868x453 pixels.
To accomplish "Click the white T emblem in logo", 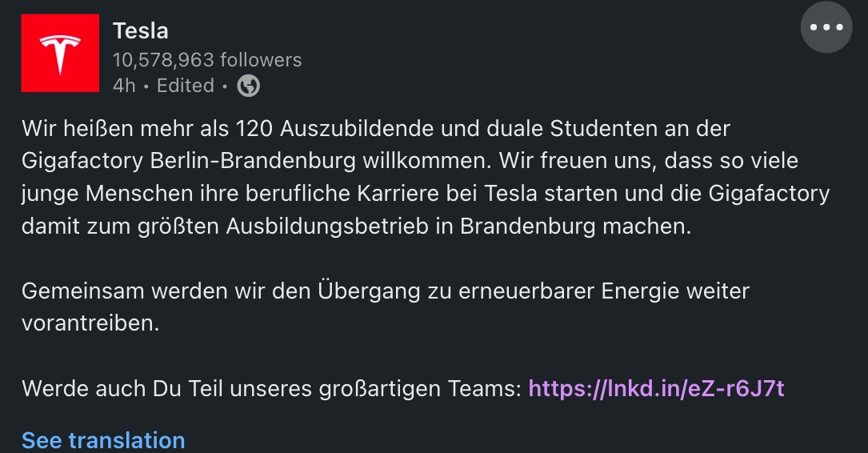I will tap(60, 54).
